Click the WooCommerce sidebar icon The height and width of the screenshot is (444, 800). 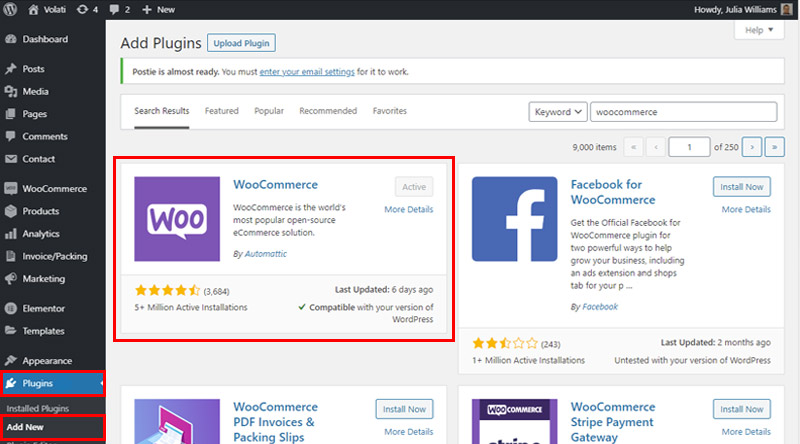(11, 188)
